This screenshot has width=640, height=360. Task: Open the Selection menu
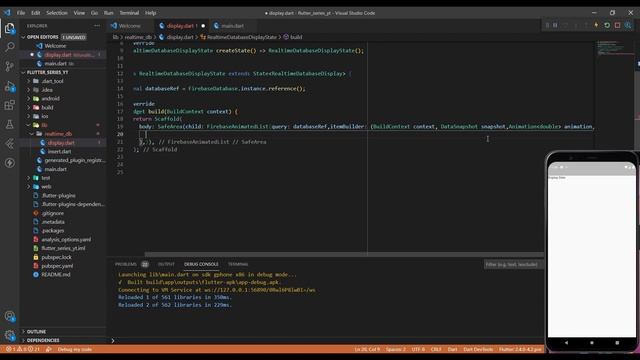pyautogui.click(x=57, y=13)
